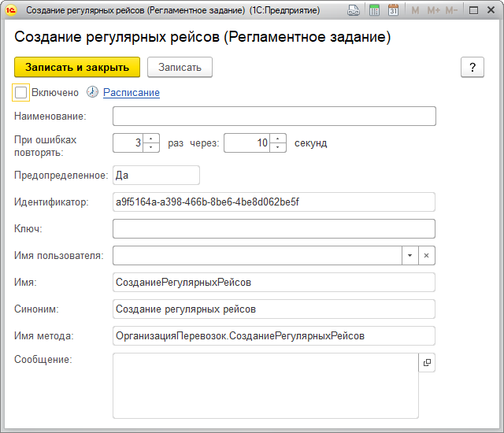Image resolution: width=504 pixels, height=433 pixels.
Task: Open the Имя пользователя dropdown list
Action: [409, 256]
